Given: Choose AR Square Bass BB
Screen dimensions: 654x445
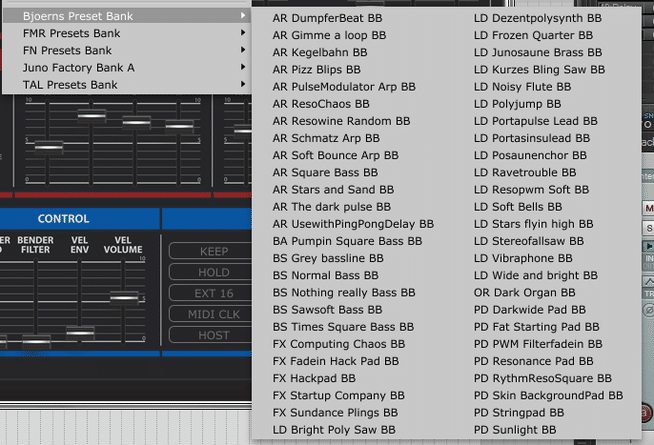Looking at the screenshot, I should 325,172.
